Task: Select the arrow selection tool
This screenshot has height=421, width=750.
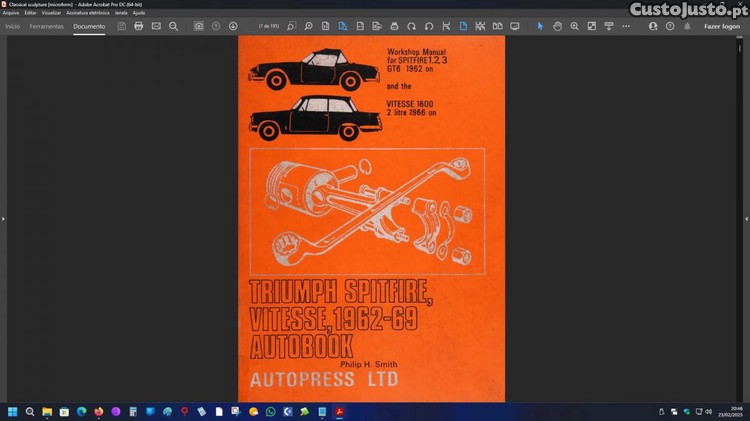Action: point(541,26)
